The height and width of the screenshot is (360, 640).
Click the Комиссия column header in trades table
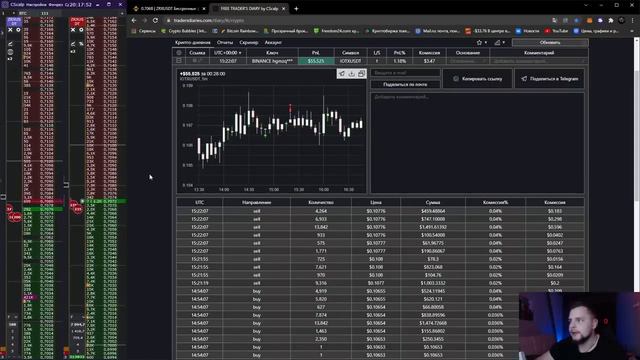(x=429, y=53)
